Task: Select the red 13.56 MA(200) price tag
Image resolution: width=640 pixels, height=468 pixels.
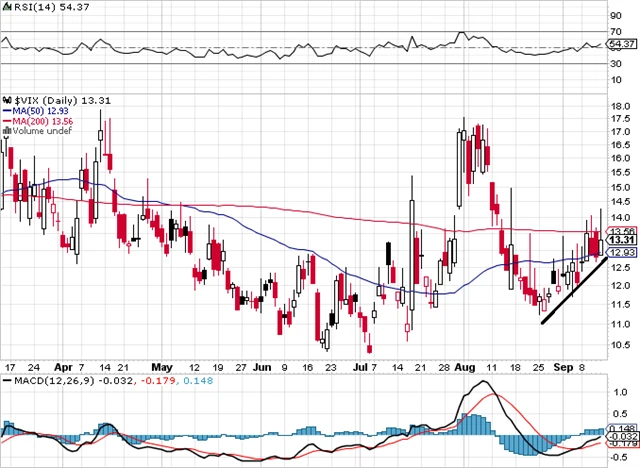Action: [x=621, y=231]
